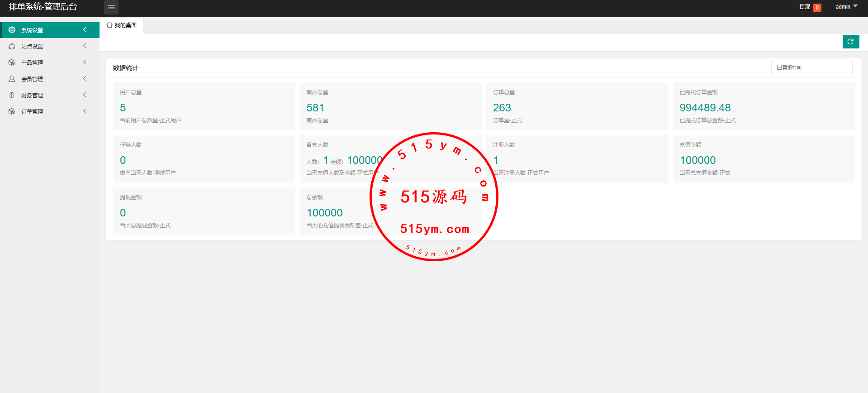Expand the 财务管理 chevron arrow
Screen dimensions: 868x393
point(85,95)
